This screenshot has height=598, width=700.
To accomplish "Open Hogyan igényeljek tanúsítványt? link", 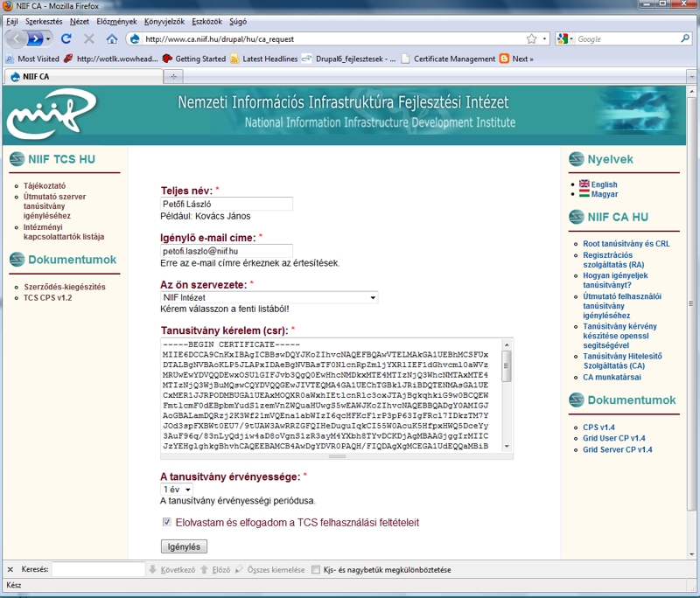I will pos(615,280).
